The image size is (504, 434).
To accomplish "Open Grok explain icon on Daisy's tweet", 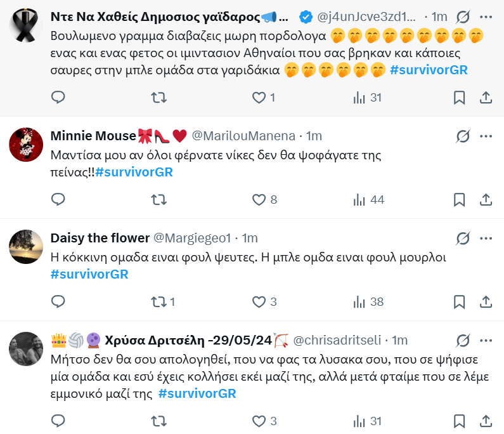I will click(x=463, y=238).
